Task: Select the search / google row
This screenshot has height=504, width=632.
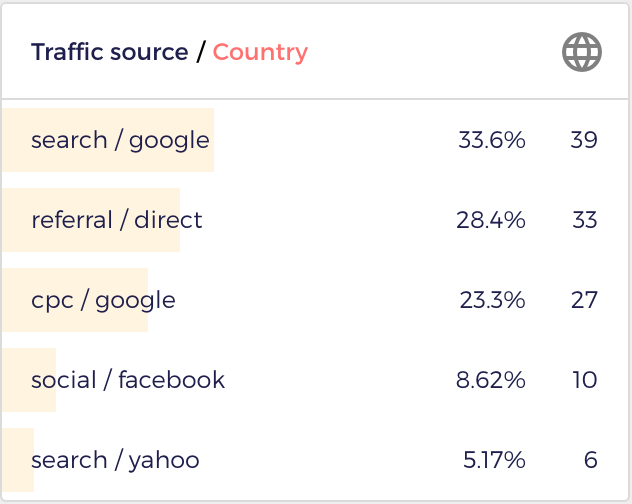Action: (315, 140)
